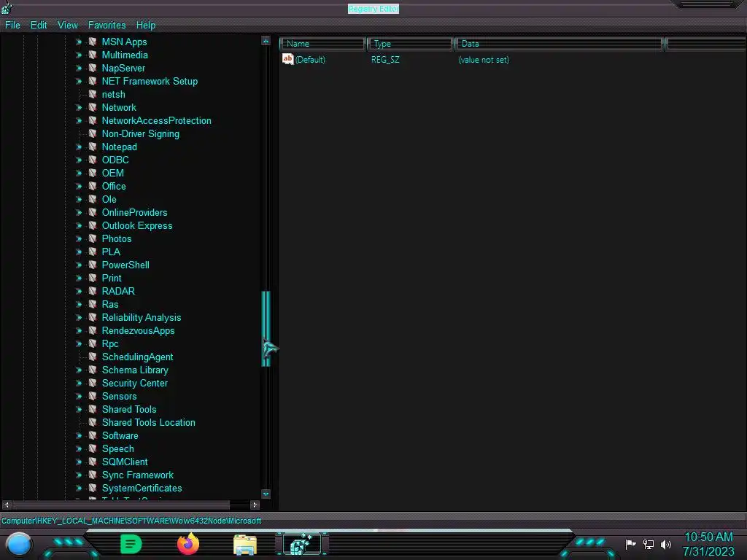
Task: Select the Shared Tools Location key
Action: point(149,423)
